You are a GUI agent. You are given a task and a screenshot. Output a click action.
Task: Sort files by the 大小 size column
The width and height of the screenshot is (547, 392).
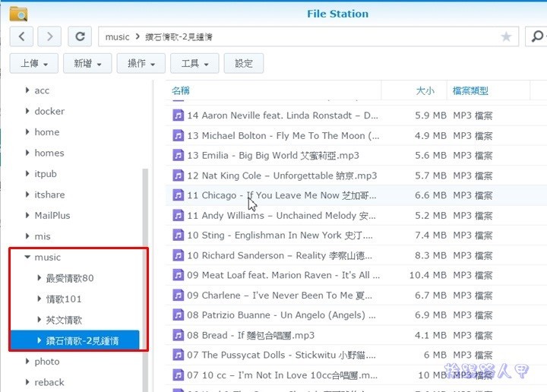pyautogui.click(x=425, y=91)
